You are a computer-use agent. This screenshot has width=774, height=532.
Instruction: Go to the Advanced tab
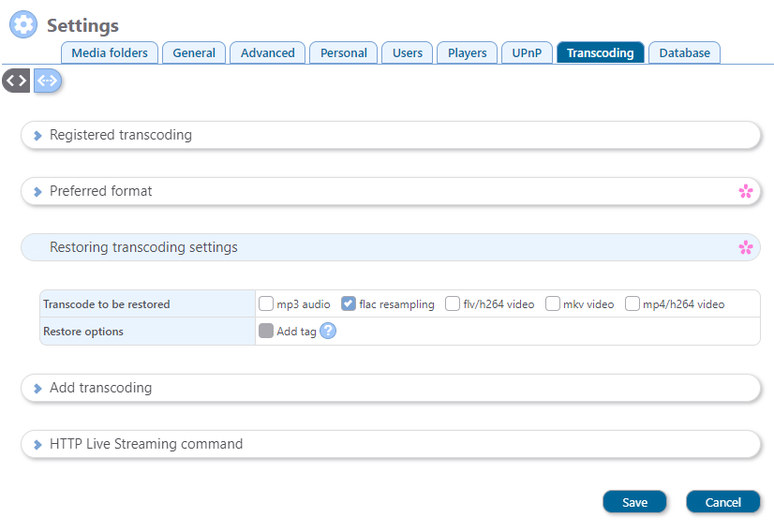268,52
